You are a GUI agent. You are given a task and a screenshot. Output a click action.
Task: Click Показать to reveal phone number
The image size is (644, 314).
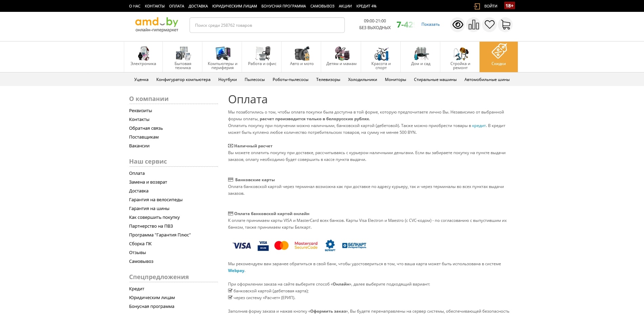[x=430, y=24]
